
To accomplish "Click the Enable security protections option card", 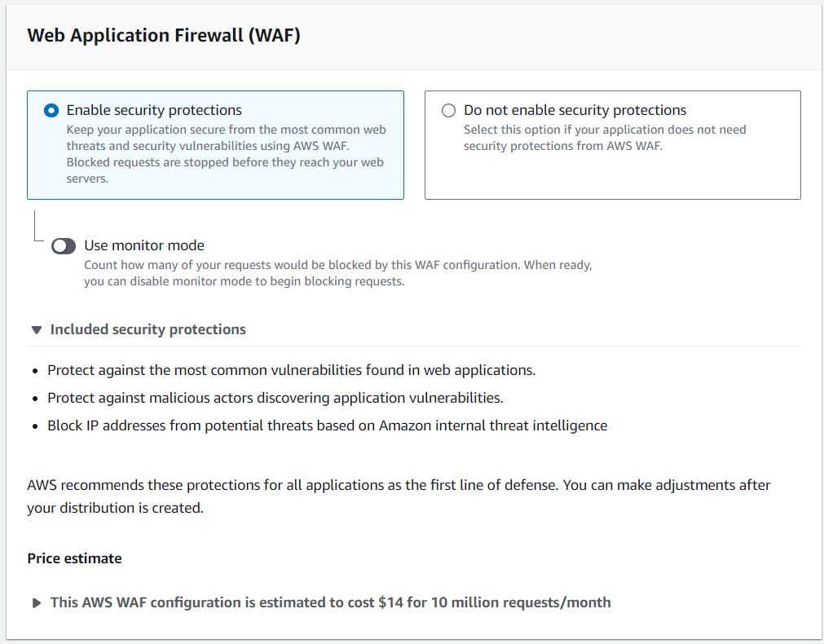I will pos(215,144).
